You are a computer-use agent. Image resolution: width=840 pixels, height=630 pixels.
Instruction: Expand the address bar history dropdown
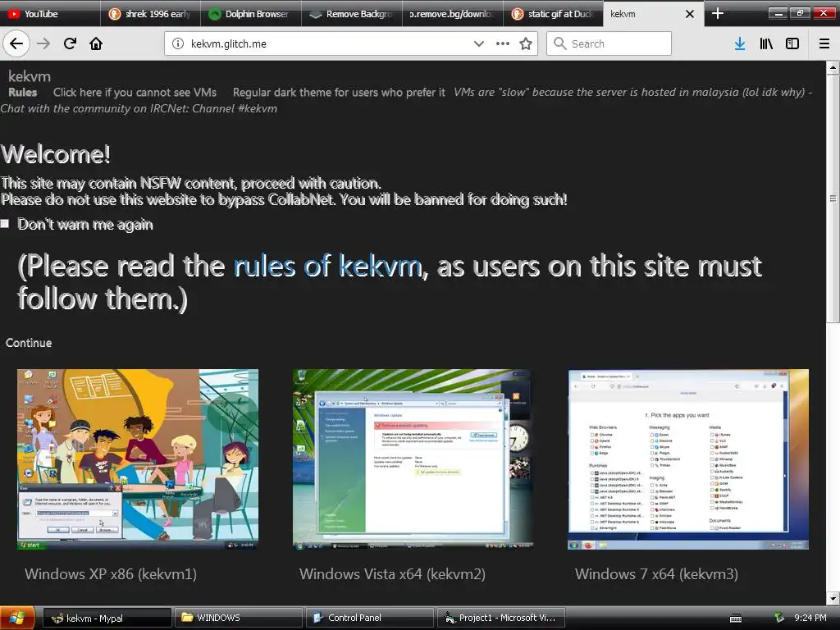479,43
